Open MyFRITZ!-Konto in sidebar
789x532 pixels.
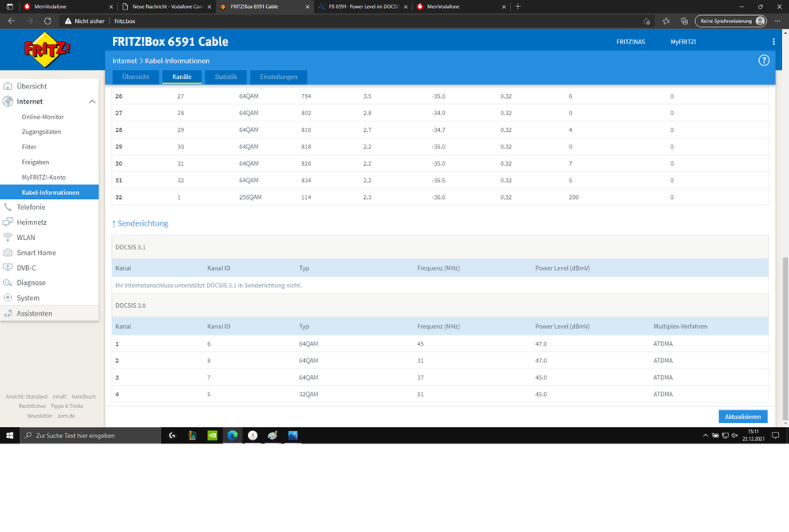43,177
